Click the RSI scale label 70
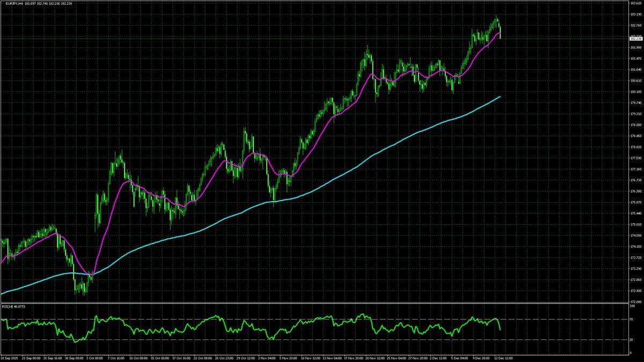The image size is (644, 362). click(631, 320)
